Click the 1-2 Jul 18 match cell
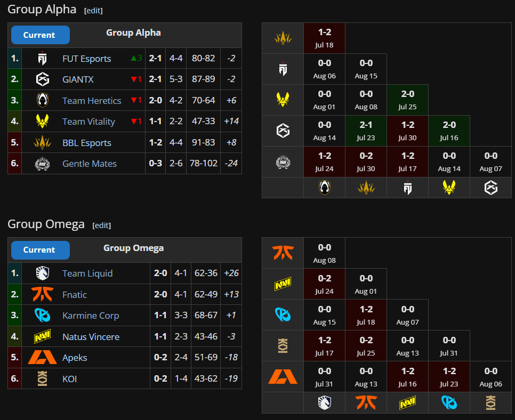 click(324, 38)
